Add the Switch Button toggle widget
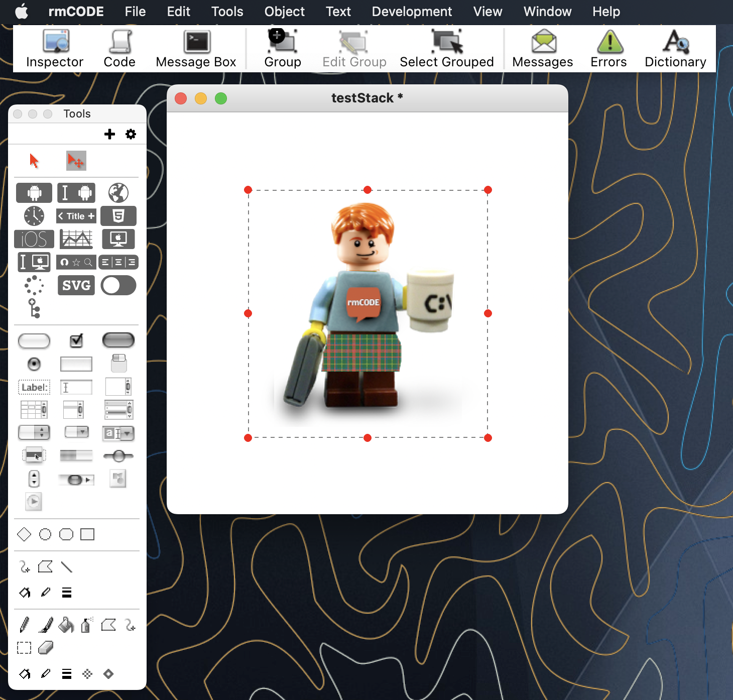 pos(118,285)
